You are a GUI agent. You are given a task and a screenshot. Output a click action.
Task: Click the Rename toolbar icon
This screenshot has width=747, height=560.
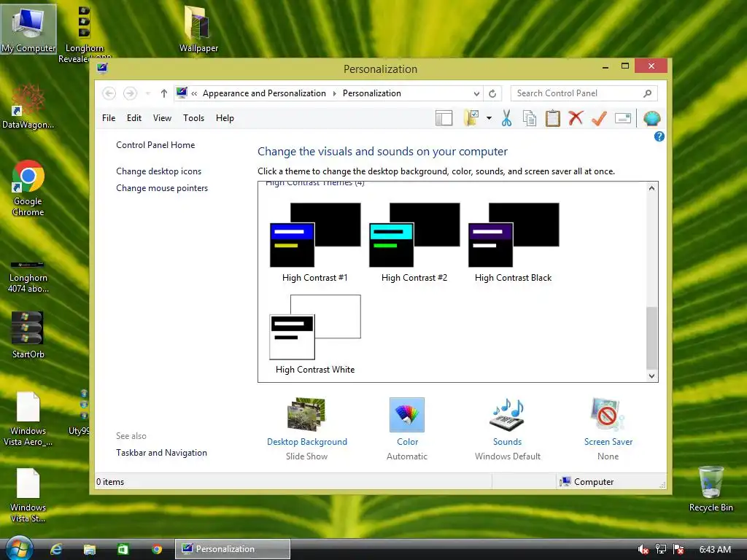623,118
